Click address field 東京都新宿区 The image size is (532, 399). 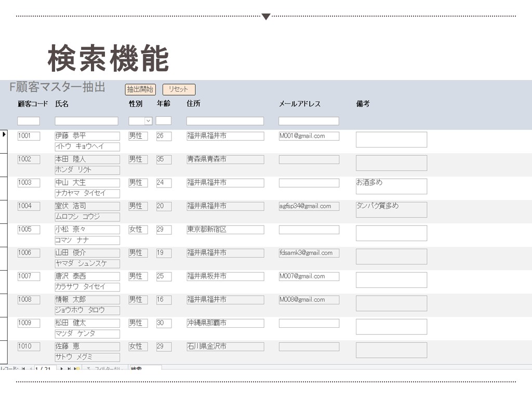click(x=225, y=230)
